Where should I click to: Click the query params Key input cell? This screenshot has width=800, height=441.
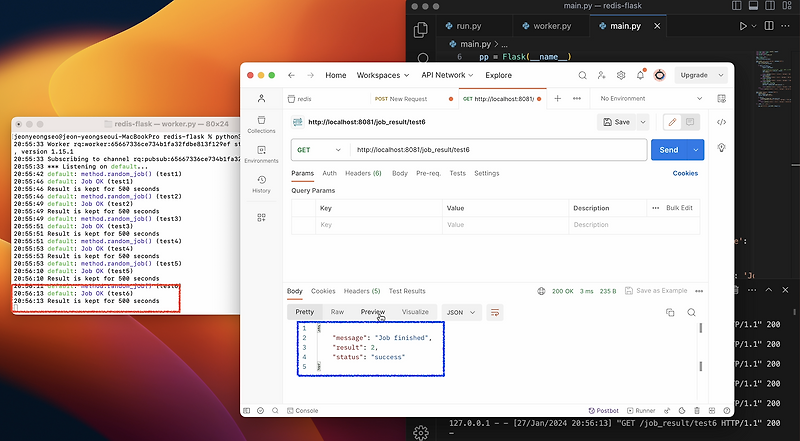click(379, 225)
